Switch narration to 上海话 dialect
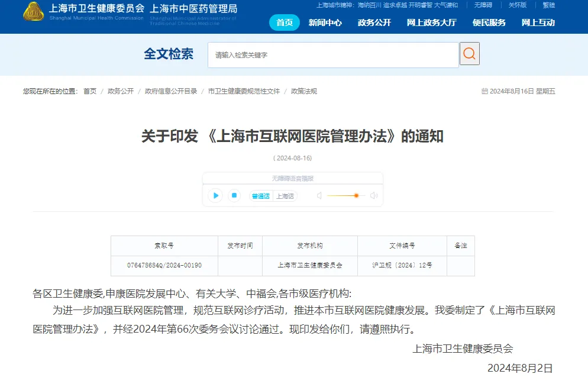This screenshot has width=588, height=390. coord(285,196)
